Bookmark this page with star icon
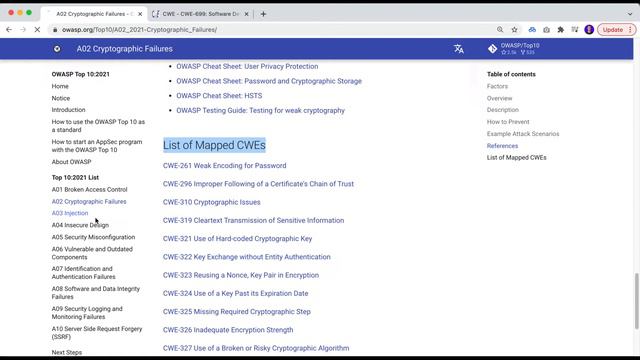Viewport: 640px width, 360px height. click(x=514, y=30)
